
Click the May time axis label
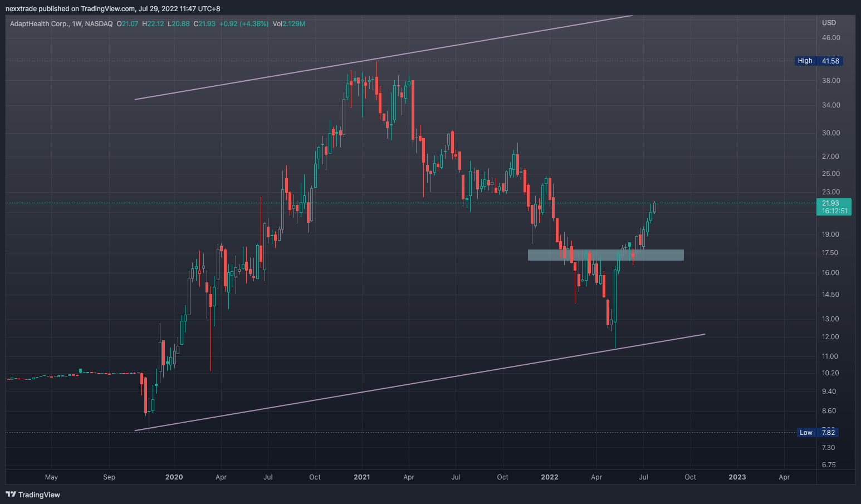click(x=51, y=477)
